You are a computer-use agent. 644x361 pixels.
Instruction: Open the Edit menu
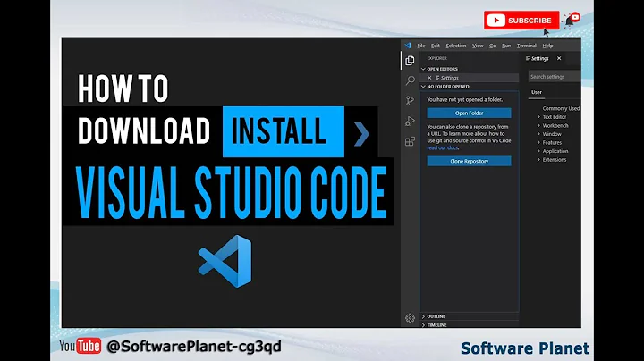436,46
